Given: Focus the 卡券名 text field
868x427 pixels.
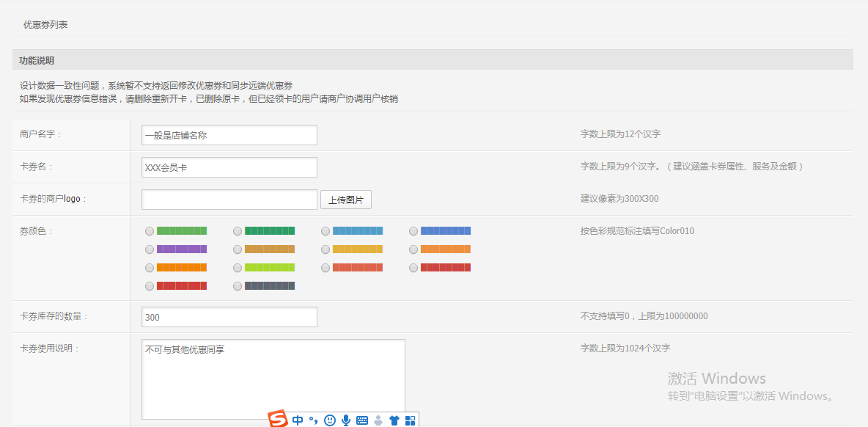Looking at the screenshot, I should pos(229,167).
